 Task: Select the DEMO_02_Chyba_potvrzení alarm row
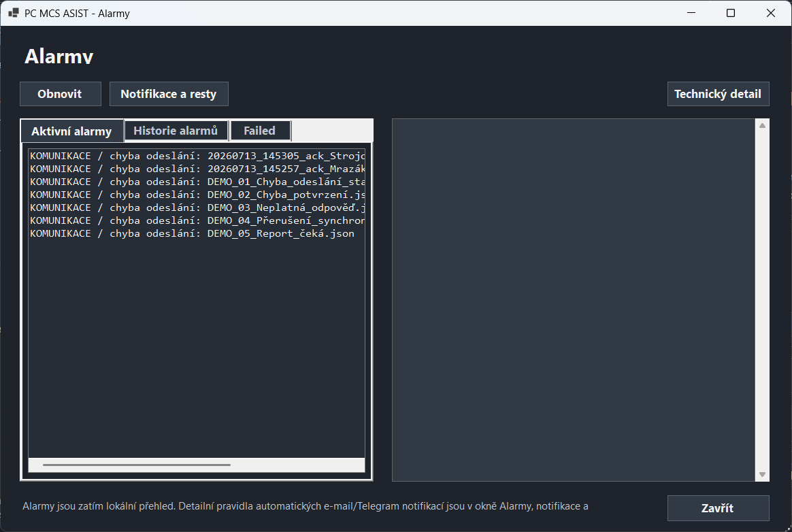[197, 195]
